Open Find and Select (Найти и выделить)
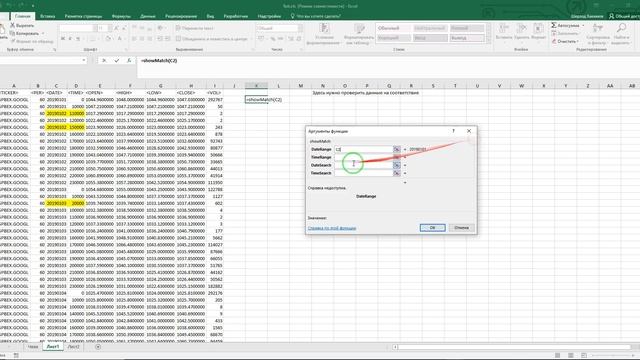The image size is (640, 360). tap(622, 34)
